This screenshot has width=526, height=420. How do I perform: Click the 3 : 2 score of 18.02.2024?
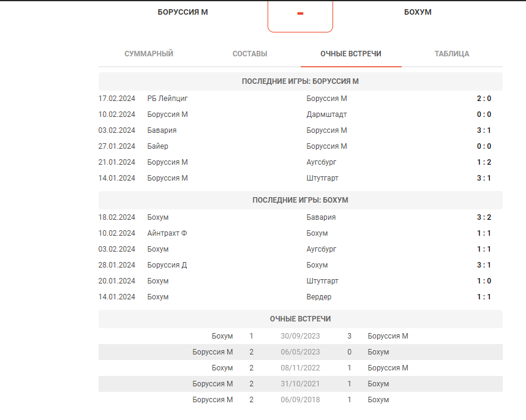tap(484, 217)
